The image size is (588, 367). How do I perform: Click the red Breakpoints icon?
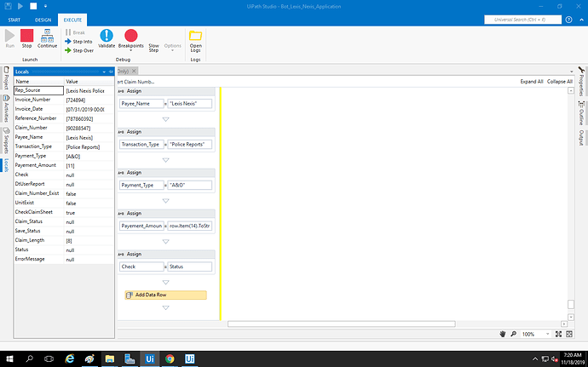point(131,36)
